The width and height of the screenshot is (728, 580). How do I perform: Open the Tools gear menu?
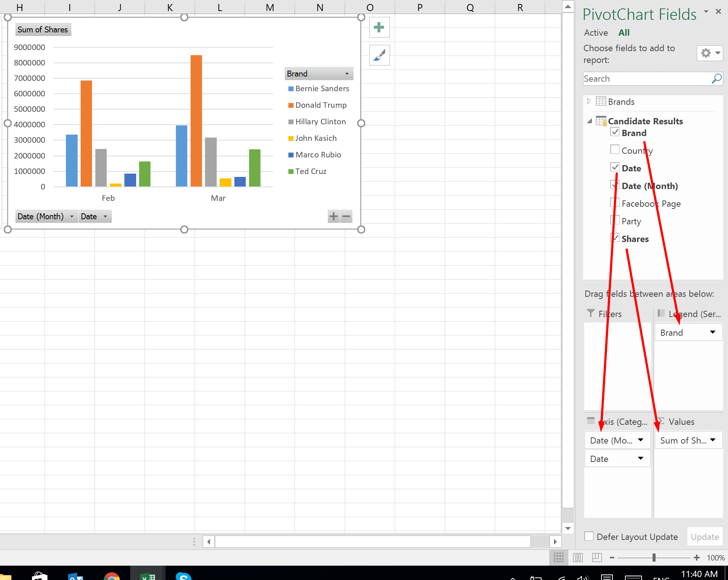710,53
